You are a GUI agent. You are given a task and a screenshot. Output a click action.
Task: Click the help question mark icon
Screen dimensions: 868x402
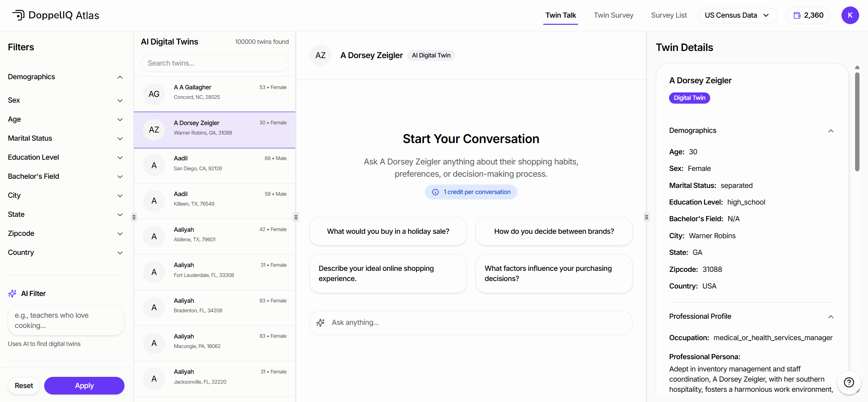click(849, 382)
